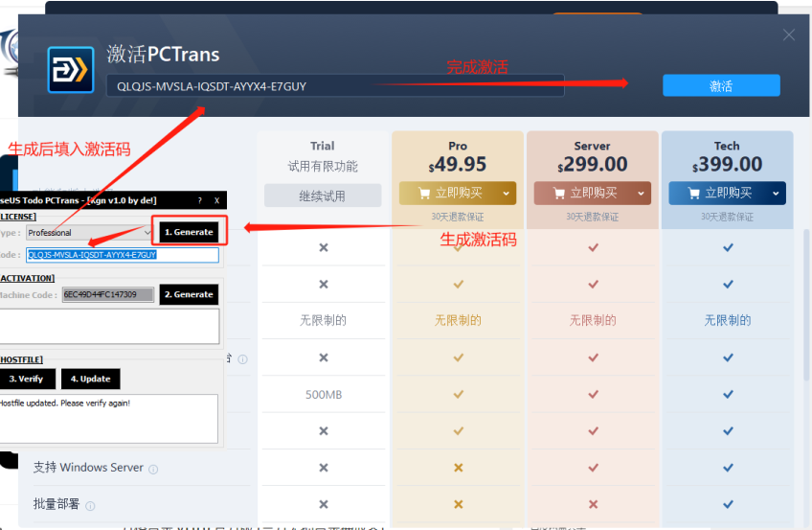The width and height of the screenshot is (812, 530).
Task: Click the 激活PCTrans dialog title
Action: [163, 55]
